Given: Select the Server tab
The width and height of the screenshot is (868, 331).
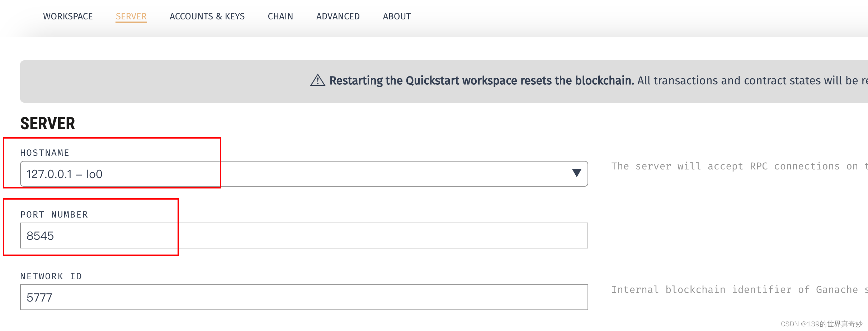Looking at the screenshot, I should tap(131, 17).
